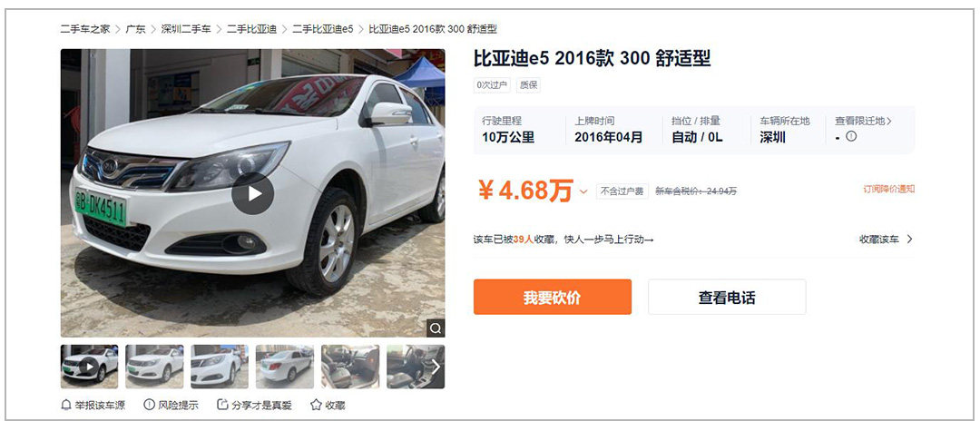Click the 质保 tag under title
The image size is (980, 431).
pyautogui.click(x=528, y=85)
